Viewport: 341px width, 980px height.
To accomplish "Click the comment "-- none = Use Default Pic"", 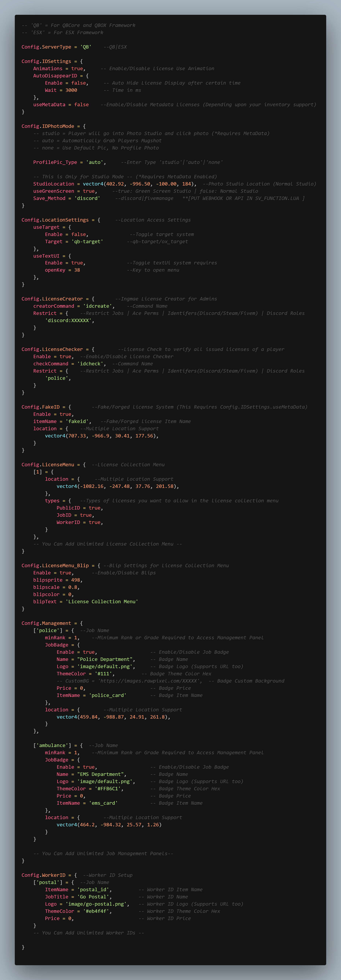I will pyautogui.click(x=96, y=148).
